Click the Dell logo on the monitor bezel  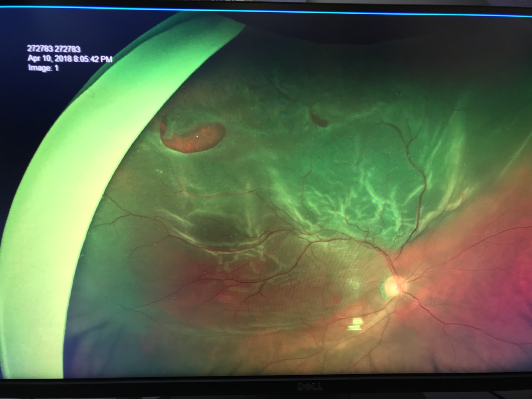[x=310, y=387]
